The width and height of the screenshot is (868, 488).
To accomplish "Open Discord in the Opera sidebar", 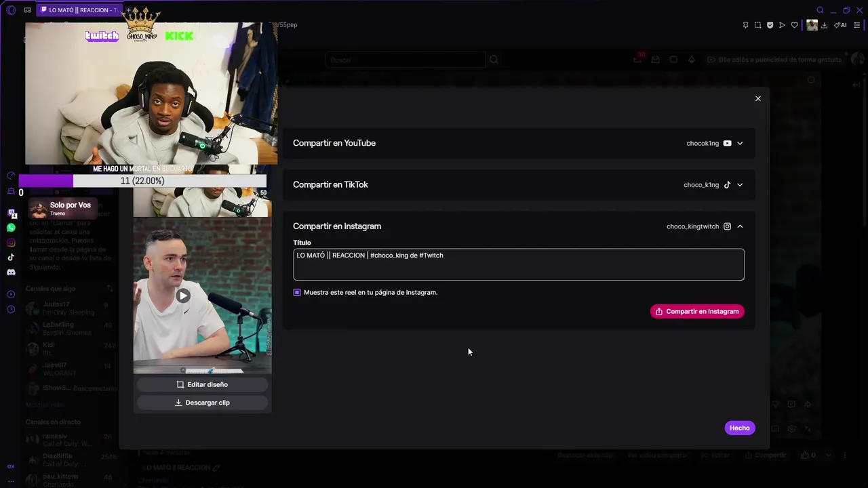I will pos(11,272).
